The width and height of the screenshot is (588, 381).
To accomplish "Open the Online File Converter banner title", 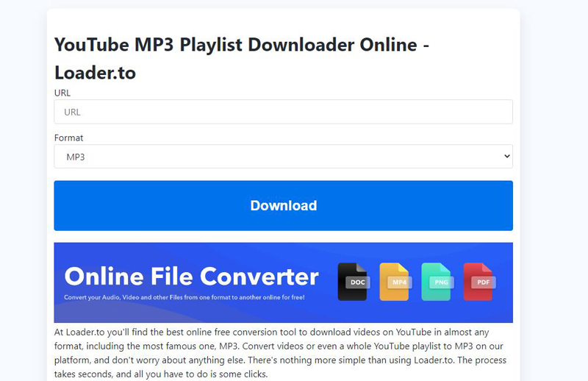I will coord(191,277).
